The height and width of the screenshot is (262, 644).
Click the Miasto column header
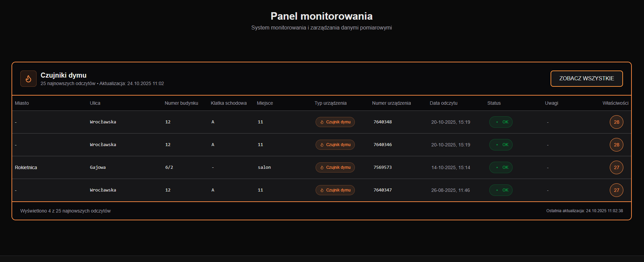22,103
